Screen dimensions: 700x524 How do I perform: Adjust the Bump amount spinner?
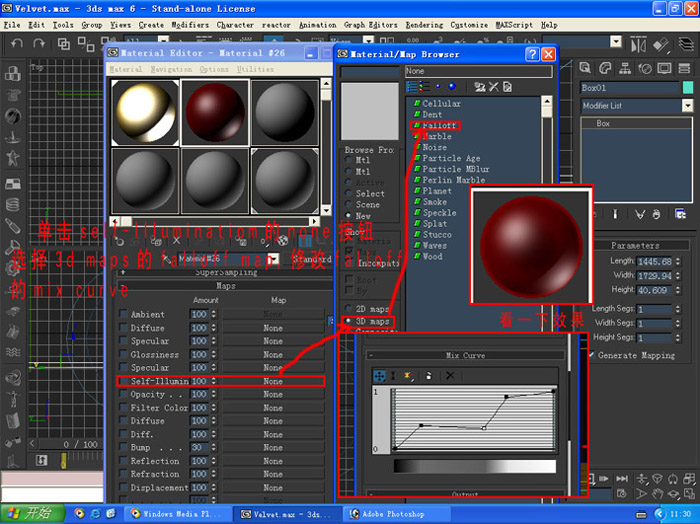[213, 447]
